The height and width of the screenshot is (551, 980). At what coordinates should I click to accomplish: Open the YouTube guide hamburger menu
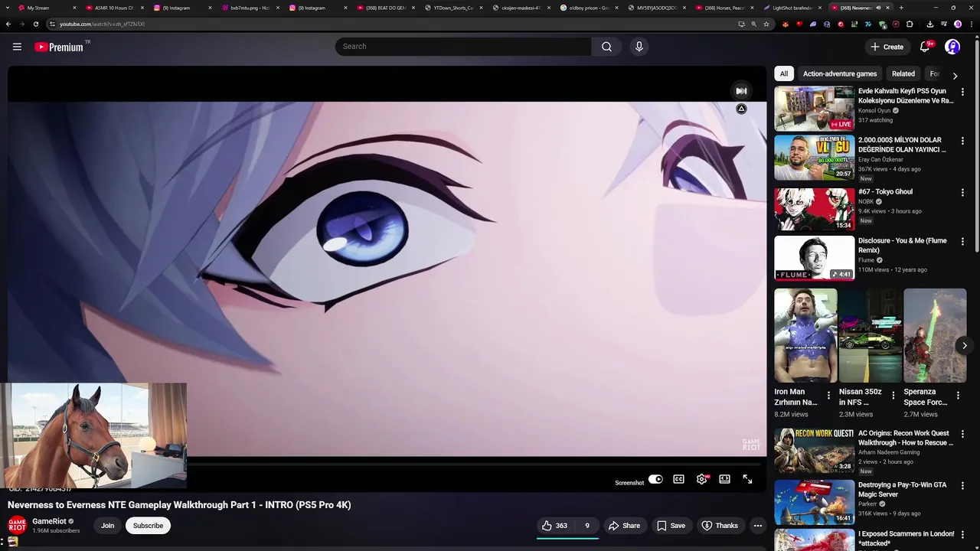[x=17, y=47]
